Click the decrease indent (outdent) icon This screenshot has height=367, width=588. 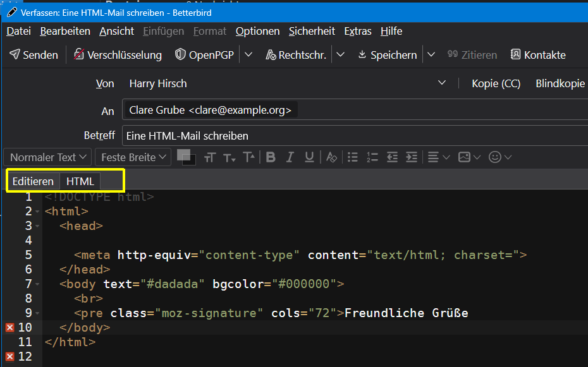tap(392, 157)
